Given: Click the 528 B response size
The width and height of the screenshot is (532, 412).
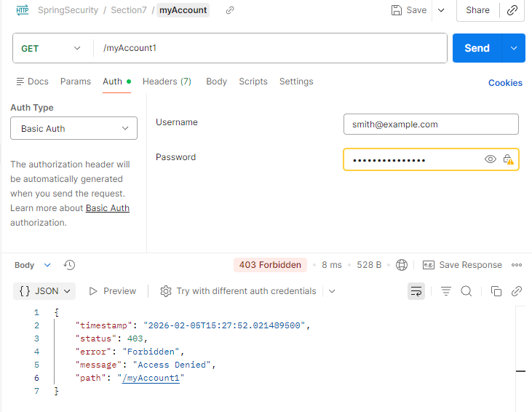Looking at the screenshot, I should coord(369,265).
